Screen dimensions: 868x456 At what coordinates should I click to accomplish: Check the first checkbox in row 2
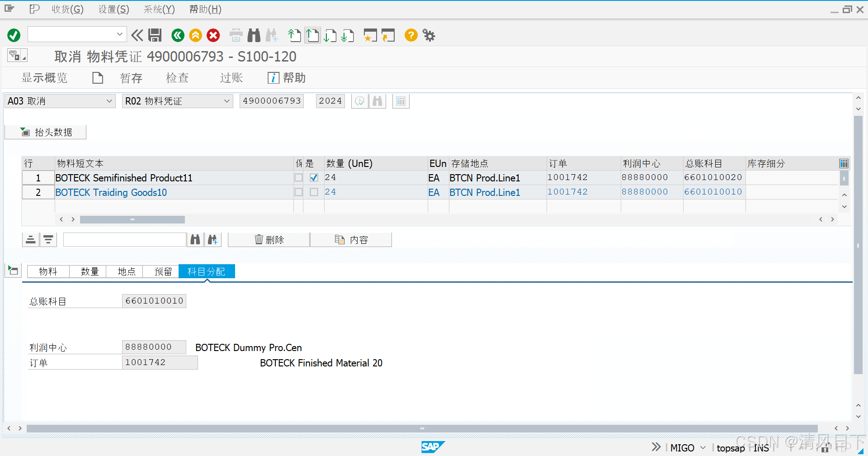(x=298, y=192)
